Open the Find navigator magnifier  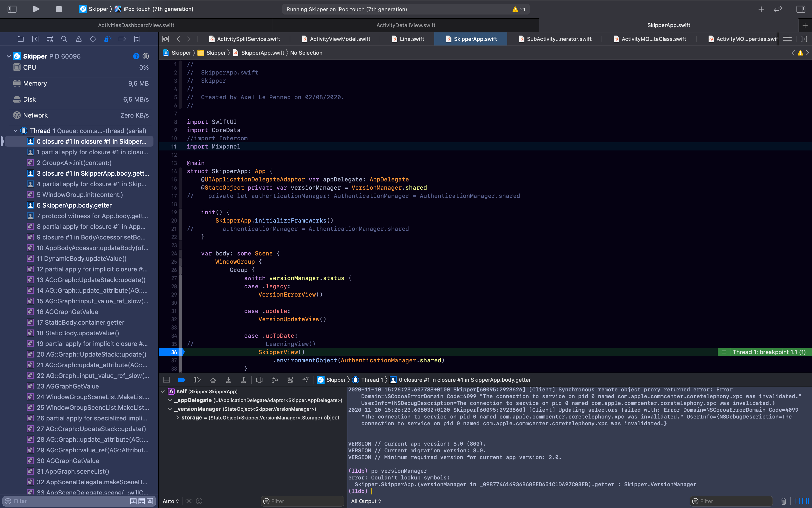tap(64, 39)
